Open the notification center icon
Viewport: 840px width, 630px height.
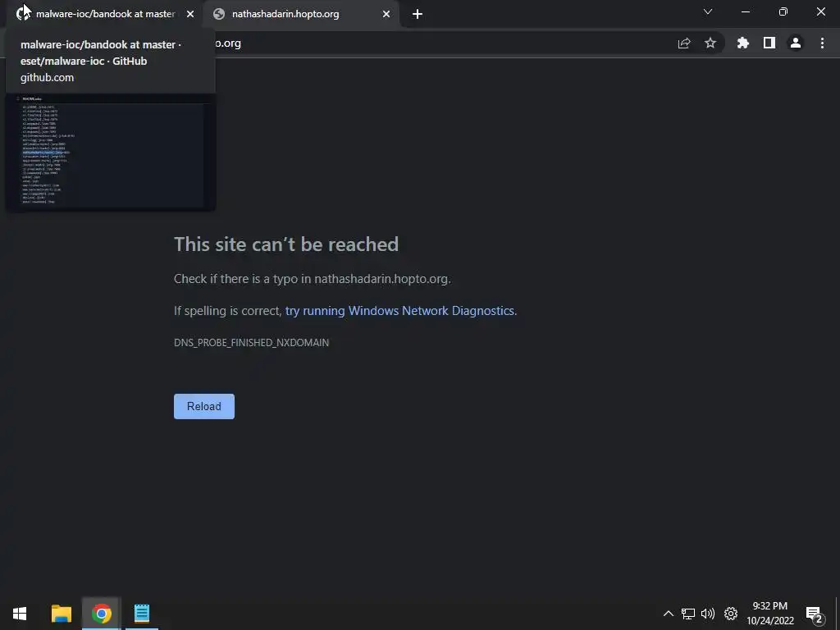pos(814,614)
